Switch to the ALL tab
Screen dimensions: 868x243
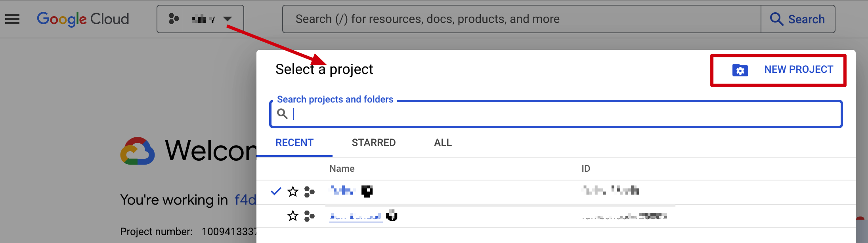tap(443, 142)
